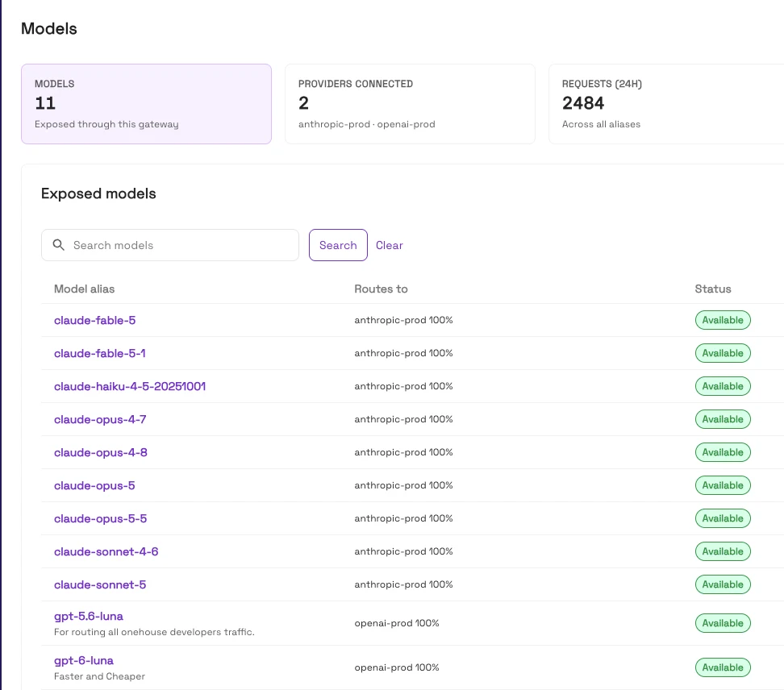The image size is (784, 690).
Task: Click anthropic-prod 100% route for claude-fable-5
Action: pyautogui.click(x=403, y=320)
